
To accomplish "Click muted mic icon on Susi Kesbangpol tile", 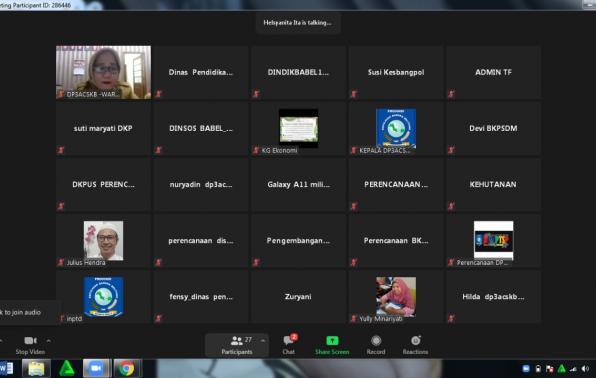I will pos(354,94).
